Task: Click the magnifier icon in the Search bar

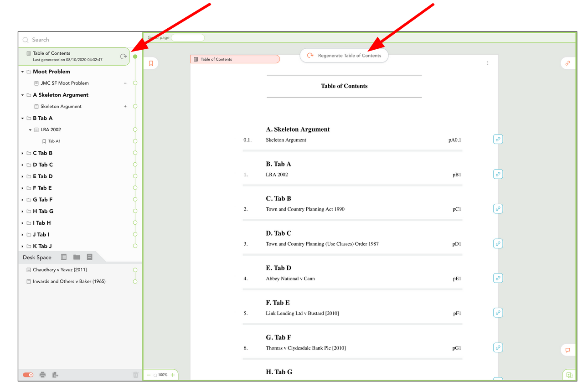Action: (x=26, y=40)
